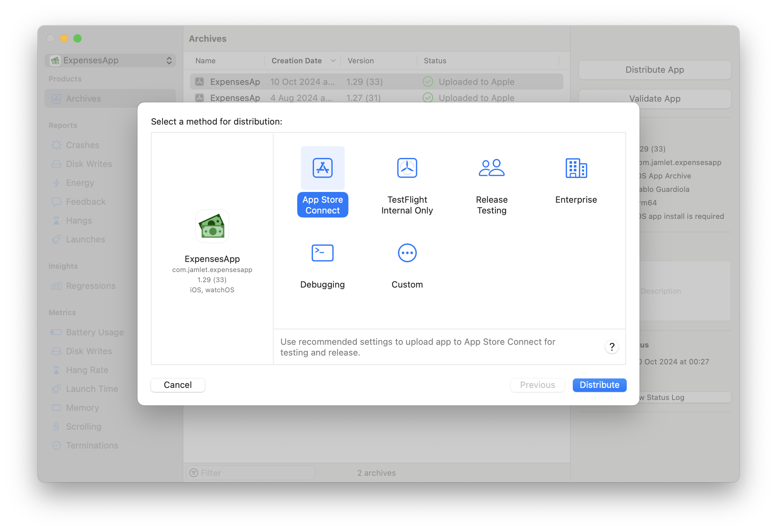The height and width of the screenshot is (532, 777).
Task: Click the Description field in the inspector
Action: coord(685,291)
